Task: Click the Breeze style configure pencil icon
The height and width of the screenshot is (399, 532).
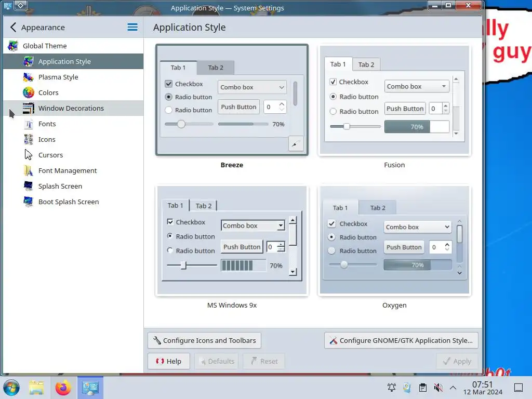Action: [296, 144]
